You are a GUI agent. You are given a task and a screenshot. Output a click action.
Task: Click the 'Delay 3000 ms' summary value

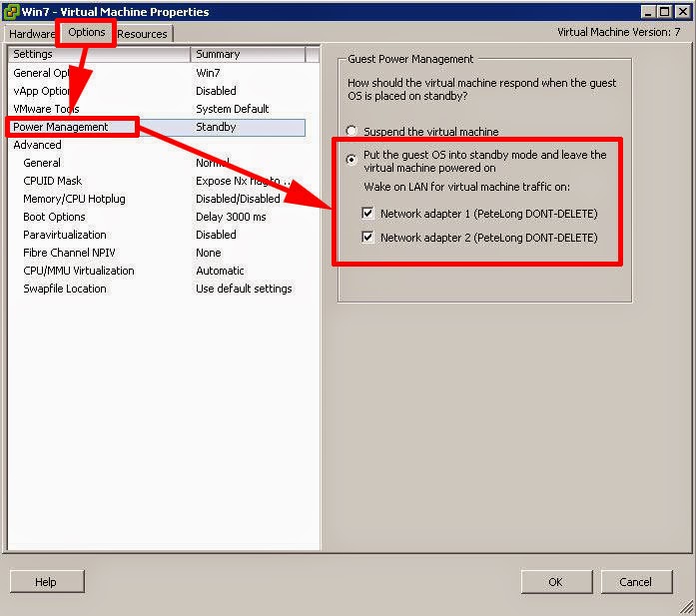pyautogui.click(x=231, y=217)
